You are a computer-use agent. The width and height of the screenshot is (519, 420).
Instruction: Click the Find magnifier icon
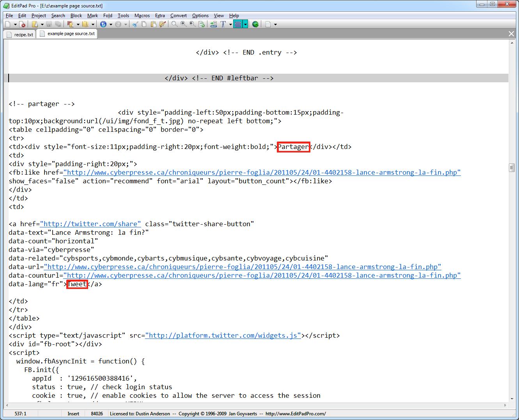[174, 24]
